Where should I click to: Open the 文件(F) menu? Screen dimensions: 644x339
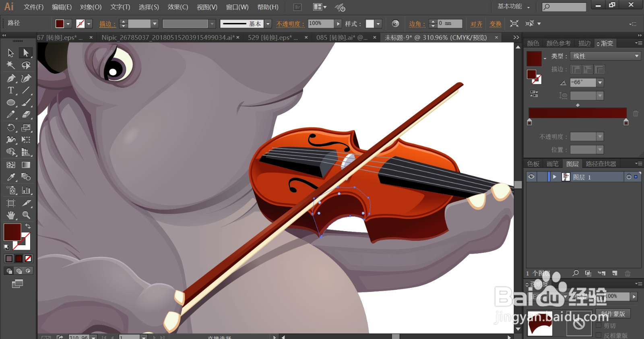coord(34,7)
